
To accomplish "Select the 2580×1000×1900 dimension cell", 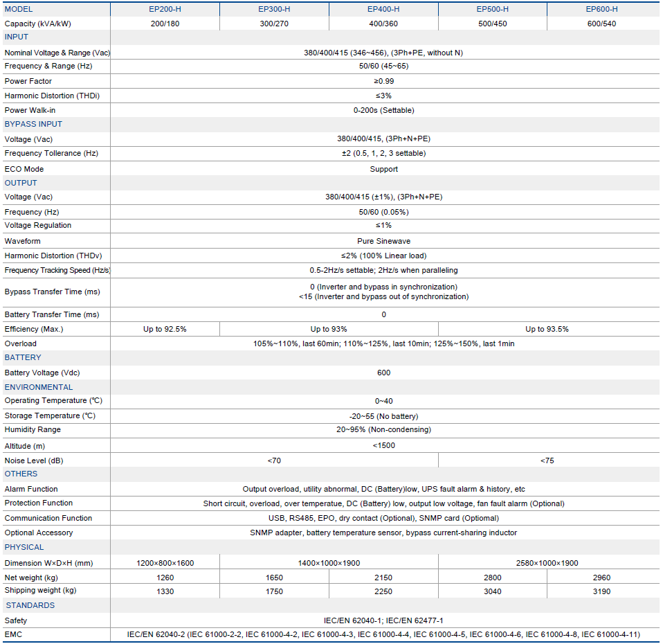I will (x=547, y=563).
